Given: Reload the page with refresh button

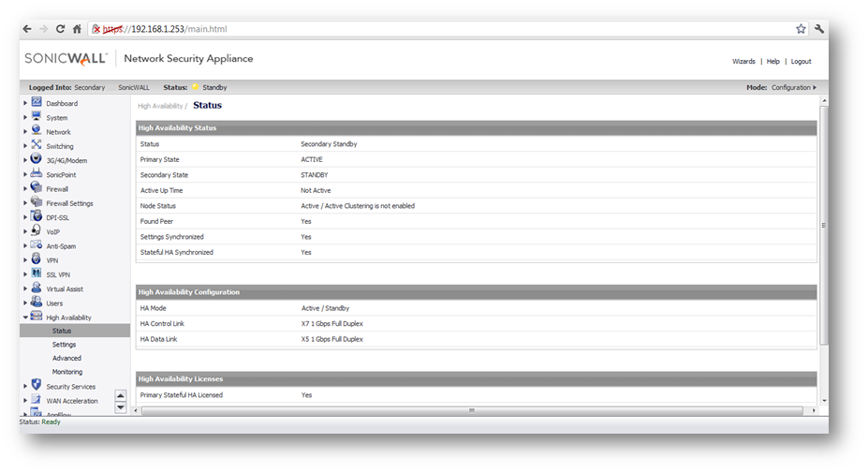Looking at the screenshot, I should point(61,29).
